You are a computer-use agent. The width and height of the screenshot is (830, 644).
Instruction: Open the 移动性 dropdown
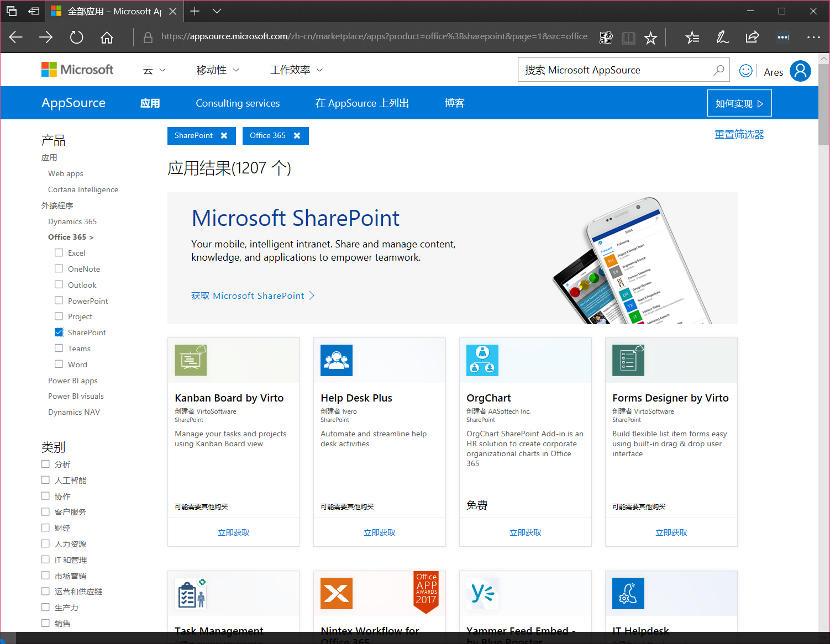(x=218, y=70)
